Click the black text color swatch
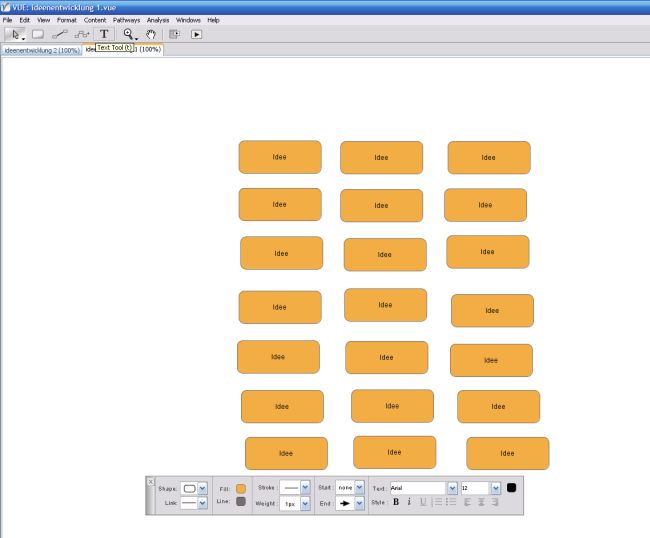 511,488
